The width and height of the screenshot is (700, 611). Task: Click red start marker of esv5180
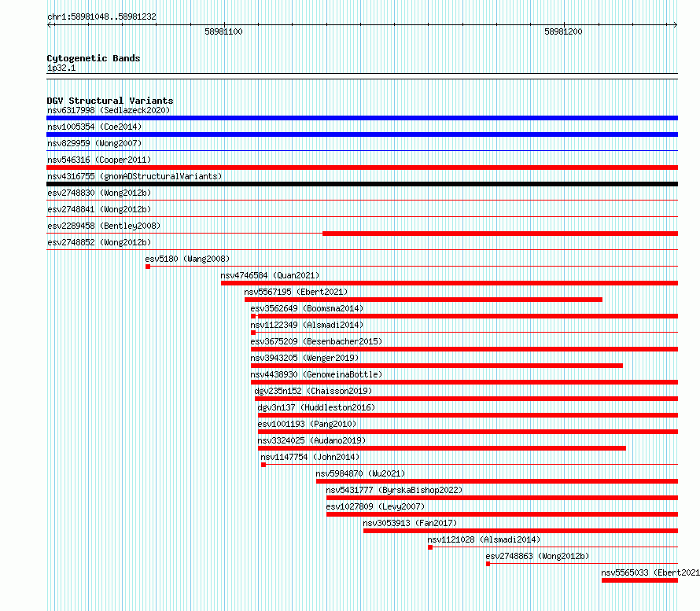[x=148, y=267]
